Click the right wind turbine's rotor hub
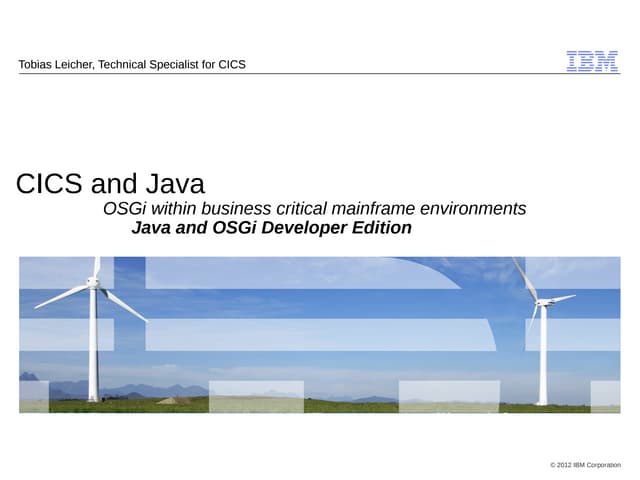 pos(542,301)
